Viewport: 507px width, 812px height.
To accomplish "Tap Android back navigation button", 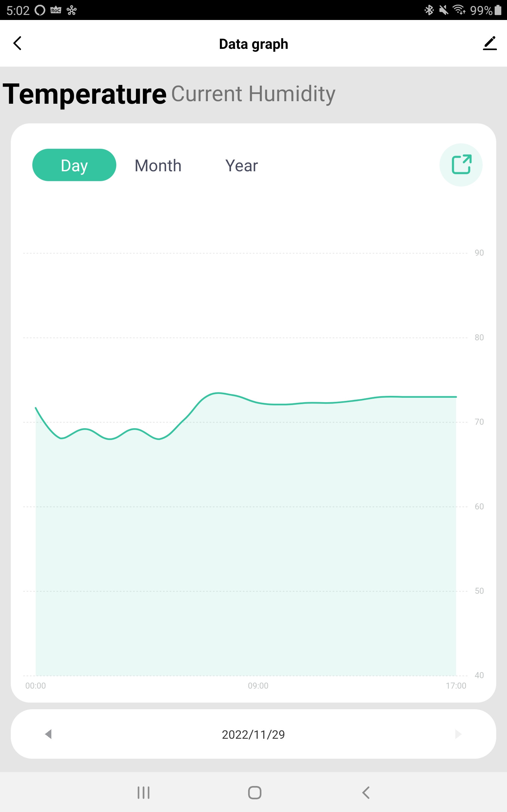I will pos(366,793).
